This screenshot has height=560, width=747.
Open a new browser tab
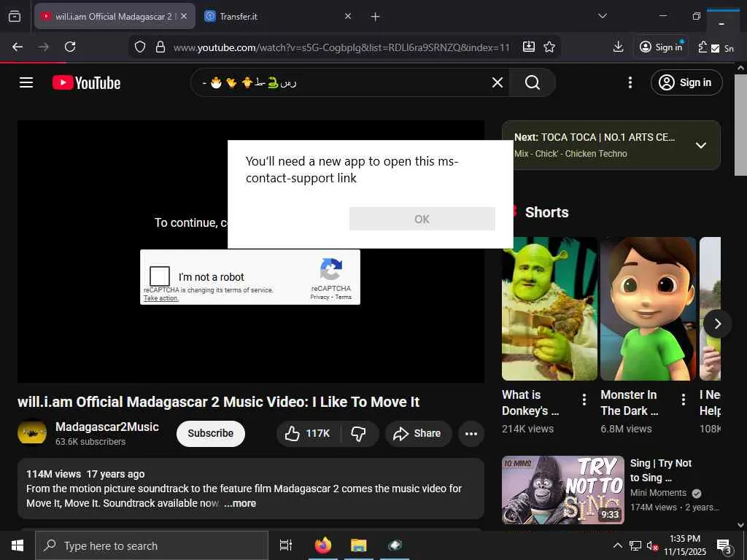(x=375, y=17)
